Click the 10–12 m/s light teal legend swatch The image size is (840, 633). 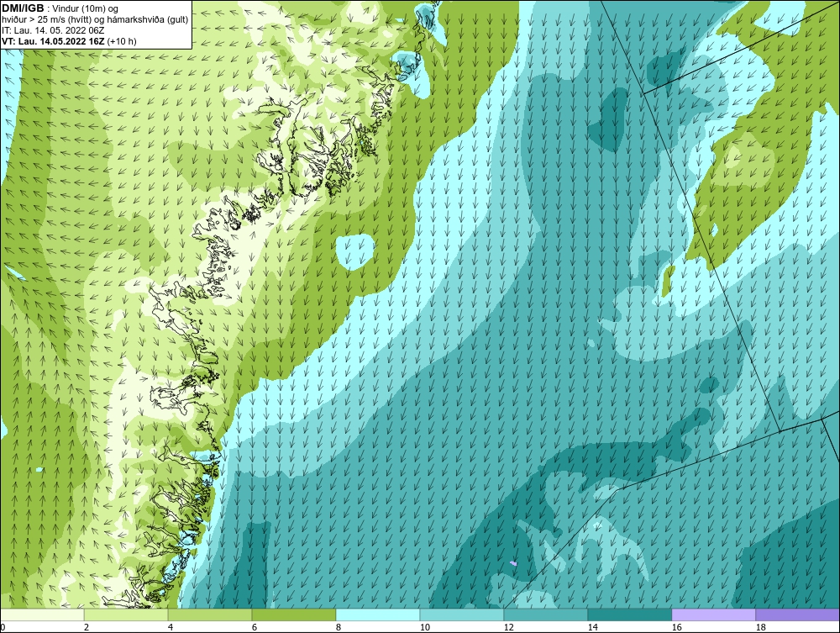click(x=462, y=615)
